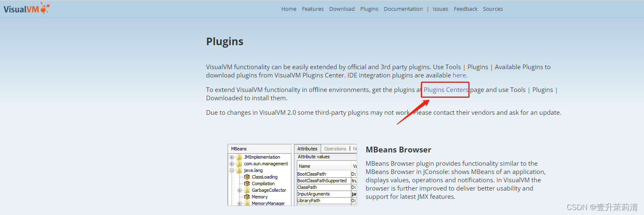Click the MemoryManager folder icon
Screen dimensions: 644x215
pyautogui.click(x=247, y=203)
